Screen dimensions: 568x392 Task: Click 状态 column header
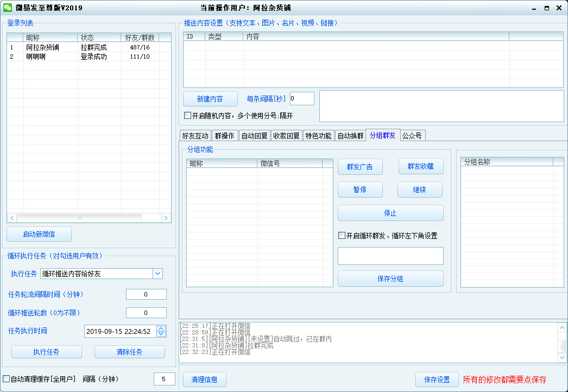pos(99,37)
